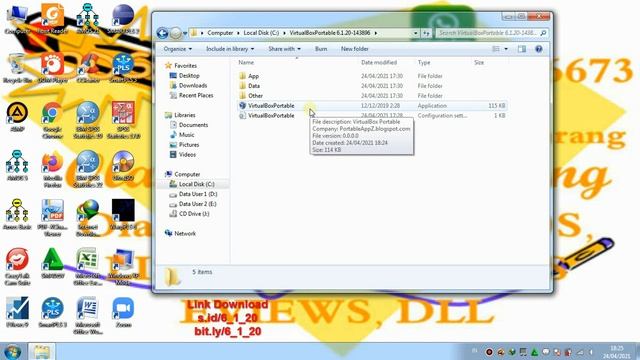Open the view options dropdown arrow

(x=506, y=49)
